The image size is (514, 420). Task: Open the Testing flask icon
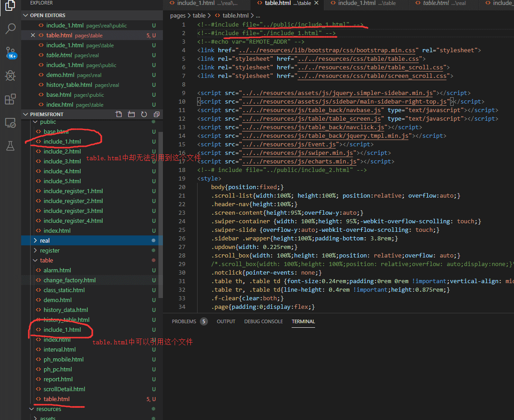pyautogui.click(x=10, y=145)
